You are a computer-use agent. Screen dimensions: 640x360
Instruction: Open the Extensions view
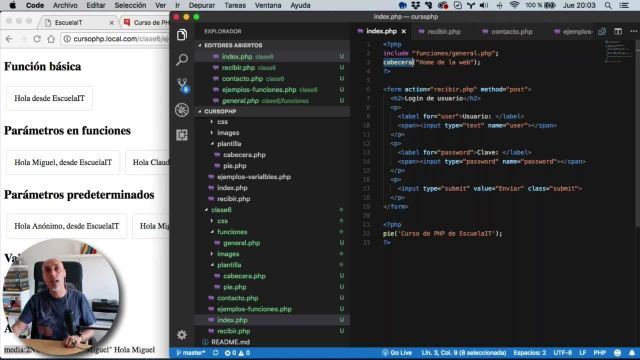[x=182, y=135]
